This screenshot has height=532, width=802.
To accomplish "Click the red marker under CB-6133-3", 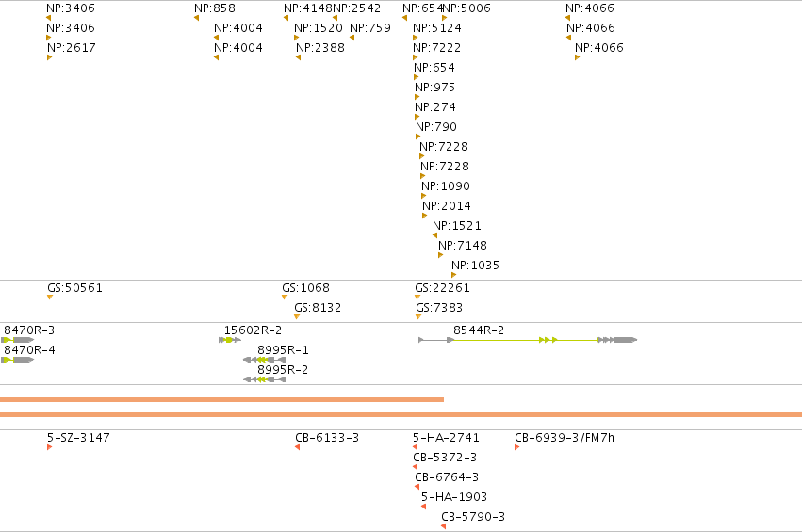I will click(x=297, y=447).
